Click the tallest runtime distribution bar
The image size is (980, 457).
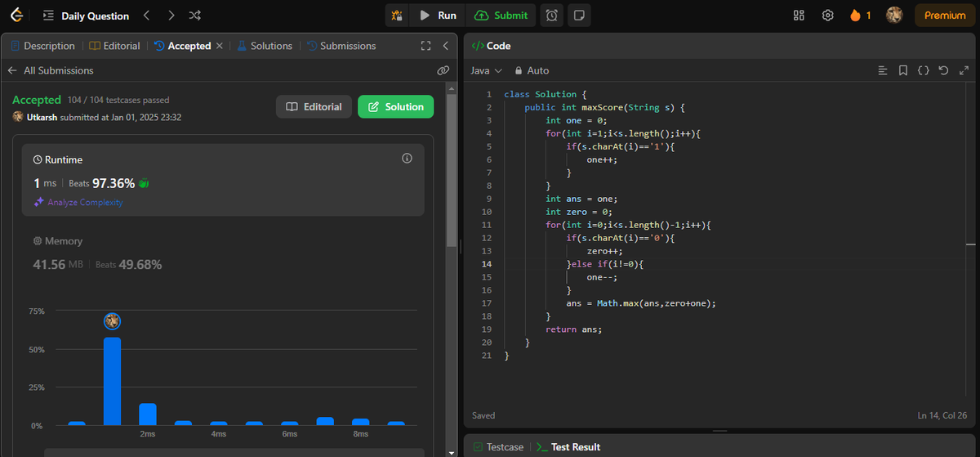112,381
